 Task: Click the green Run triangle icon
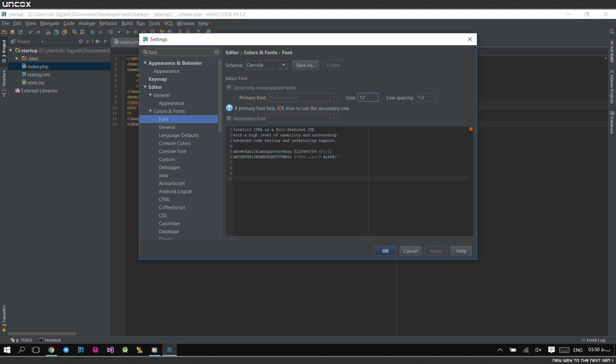(x=128, y=32)
